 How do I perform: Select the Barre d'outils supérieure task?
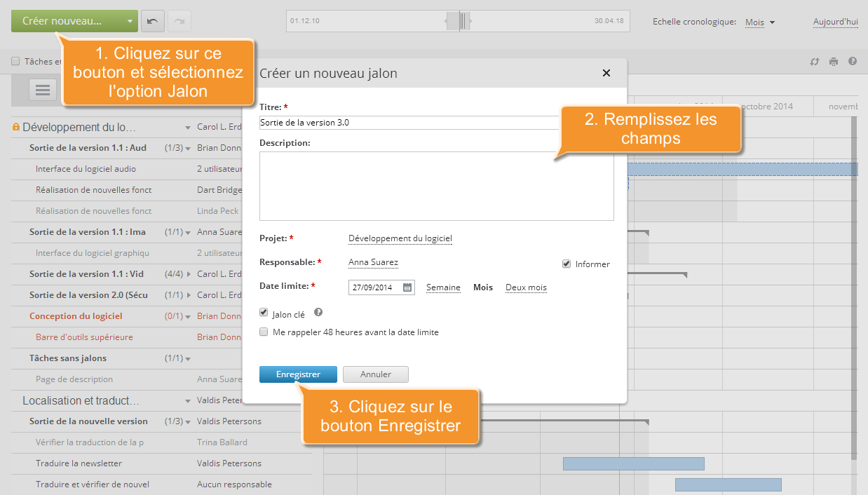pos(84,337)
